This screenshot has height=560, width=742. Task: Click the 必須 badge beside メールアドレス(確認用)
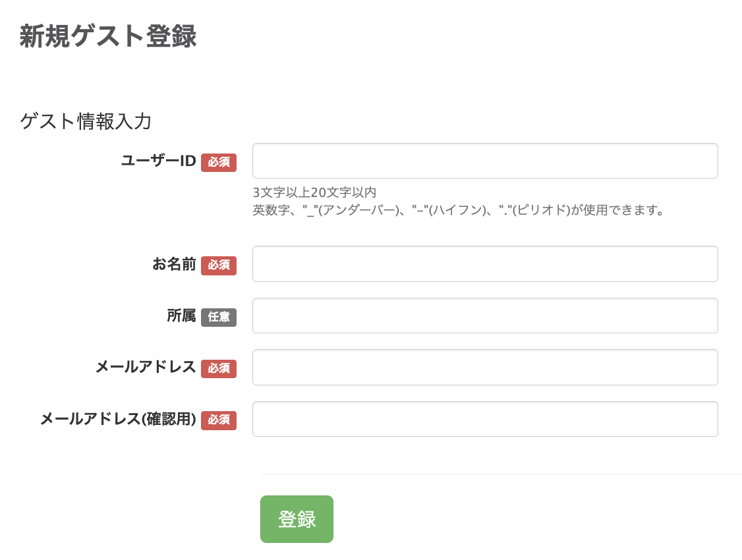[219, 420]
